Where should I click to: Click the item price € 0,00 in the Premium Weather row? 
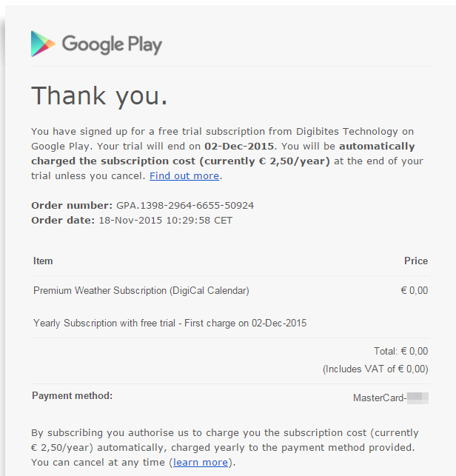pyautogui.click(x=414, y=291)
